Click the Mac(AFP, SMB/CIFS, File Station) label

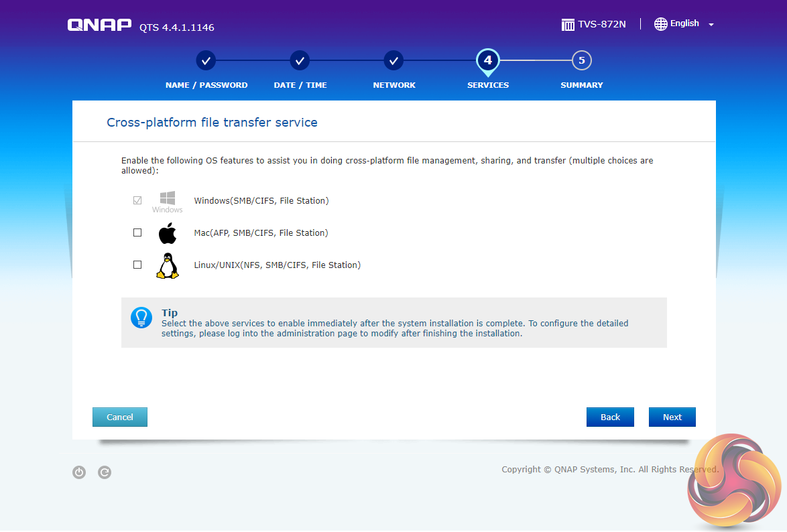pyautogui.click(x=261, y=233)
